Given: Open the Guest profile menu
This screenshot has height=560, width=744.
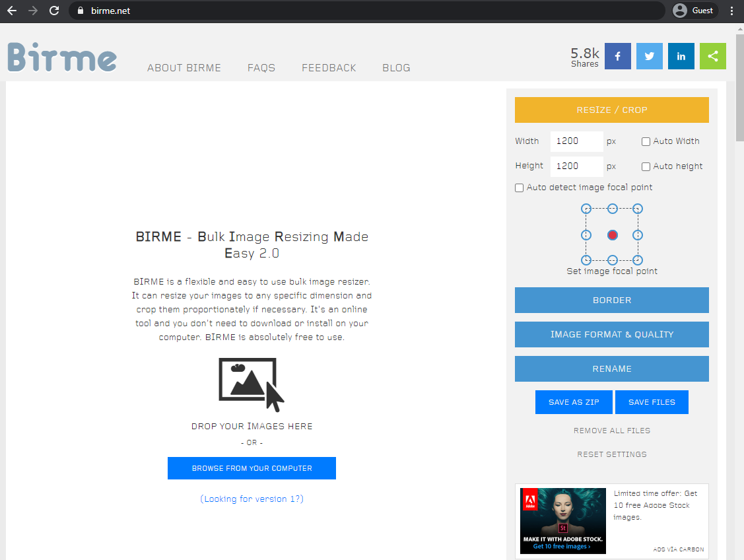Looking at the screenshot, I should (693, 11).
